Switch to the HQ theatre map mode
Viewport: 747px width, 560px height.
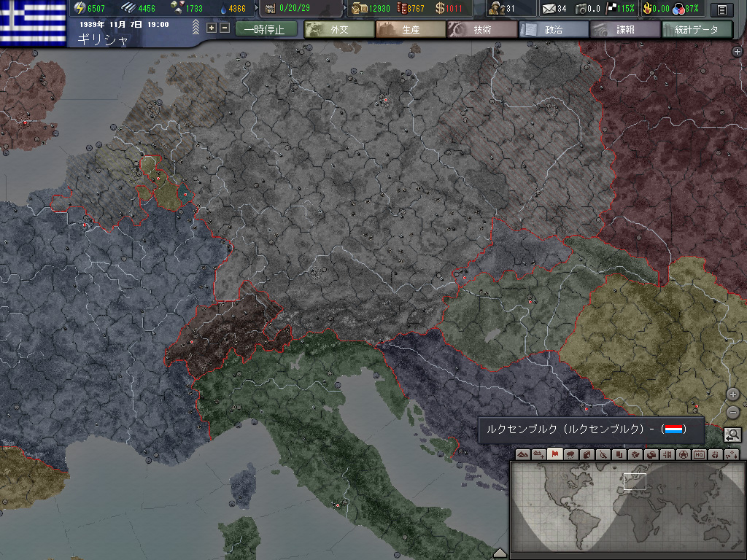[x=700, y=454]
